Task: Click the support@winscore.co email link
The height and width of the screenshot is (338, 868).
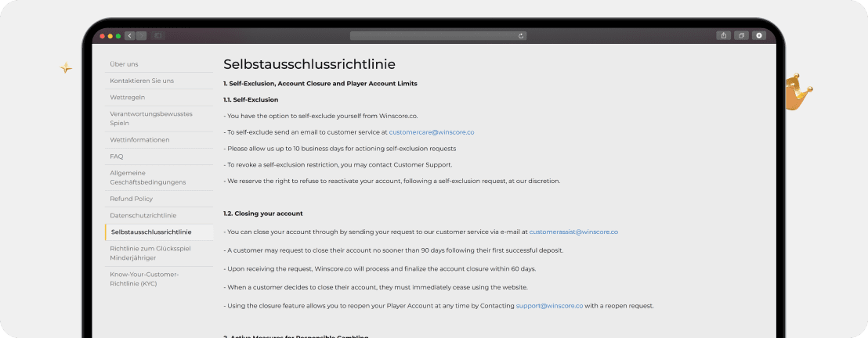Action: [549, 305]
